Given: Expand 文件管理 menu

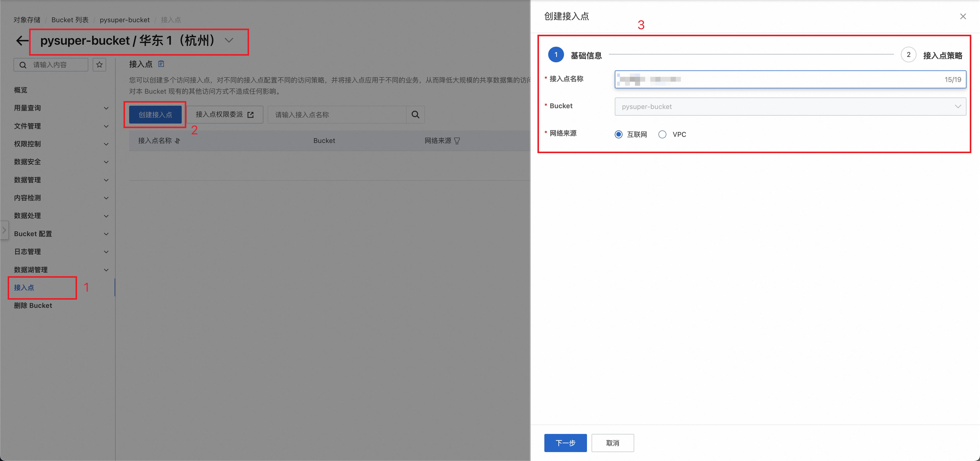Looking at the screenshot, I should point(61,126).
